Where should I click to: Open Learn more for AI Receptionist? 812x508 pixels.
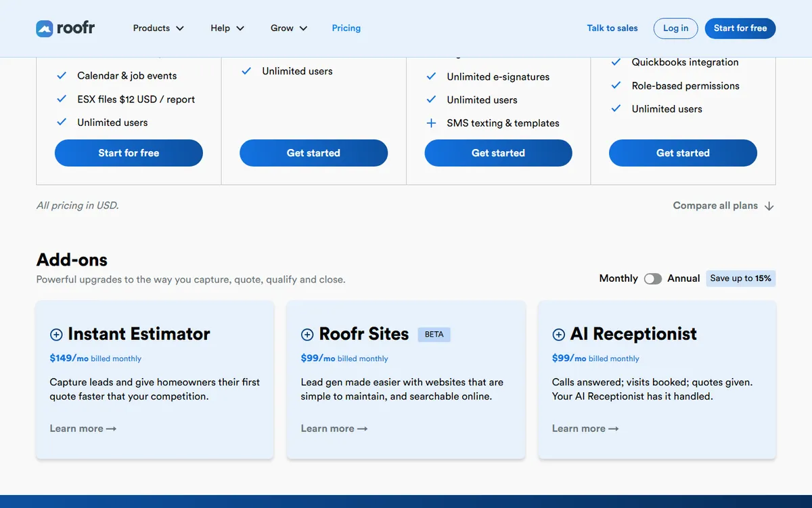(585, 429)
